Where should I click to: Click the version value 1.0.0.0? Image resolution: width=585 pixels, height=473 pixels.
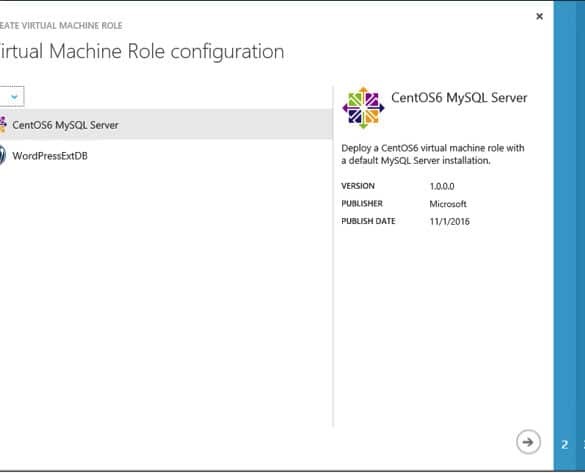tap(442, 186)
